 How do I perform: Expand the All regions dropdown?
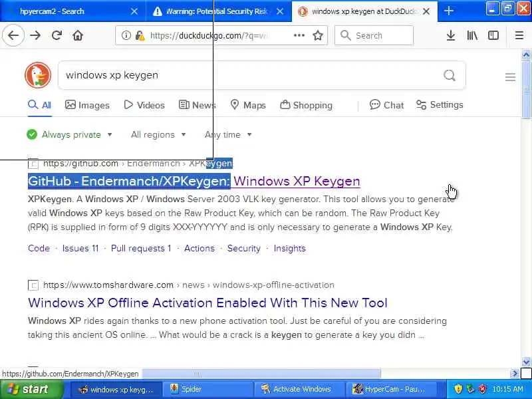(158, 135)
